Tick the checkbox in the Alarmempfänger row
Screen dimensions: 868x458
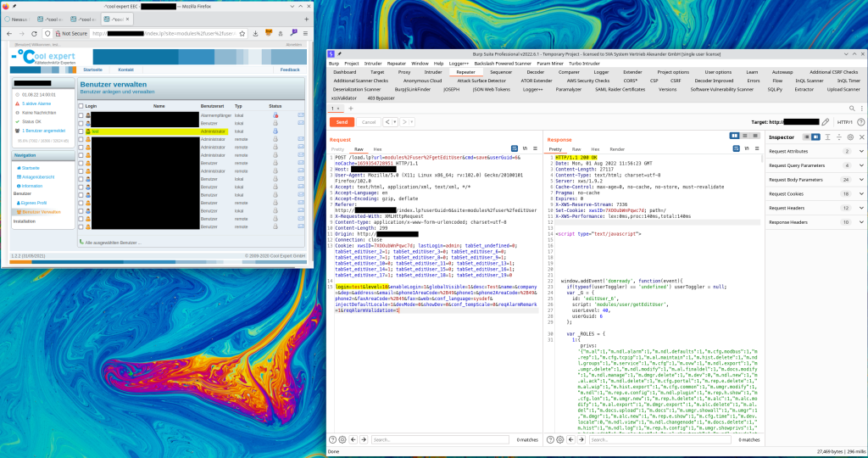(81, 115)
